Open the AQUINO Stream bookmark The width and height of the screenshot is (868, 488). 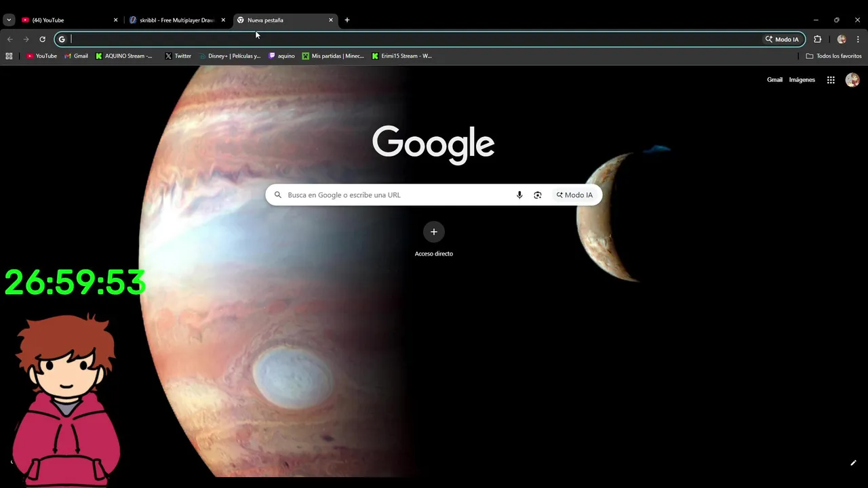click(x=124, y=56)
